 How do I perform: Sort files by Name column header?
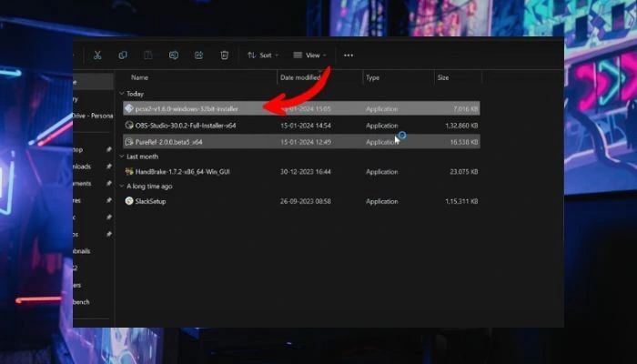(x=139, y=77)
